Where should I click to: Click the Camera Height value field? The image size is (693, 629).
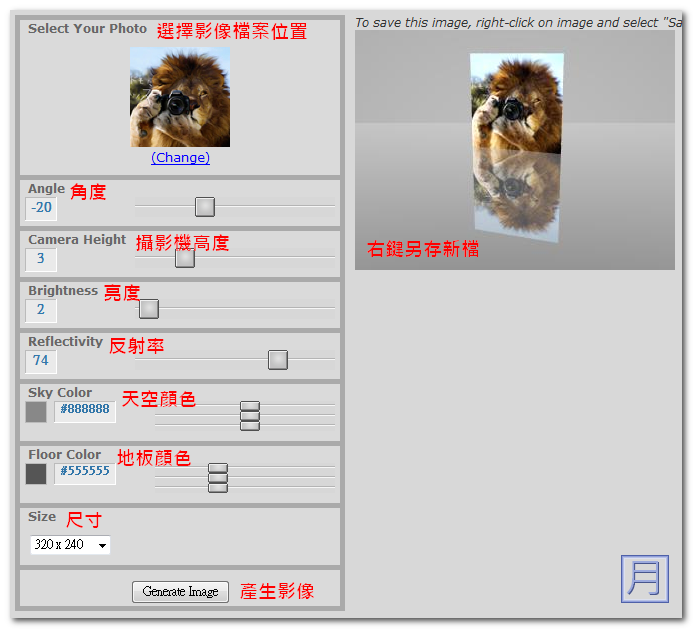[42, 259]
